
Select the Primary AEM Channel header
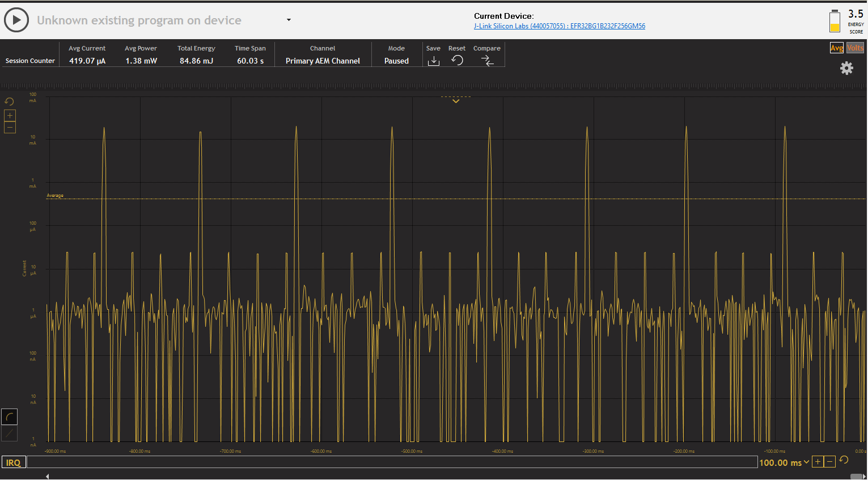click(x=322, y=60)
